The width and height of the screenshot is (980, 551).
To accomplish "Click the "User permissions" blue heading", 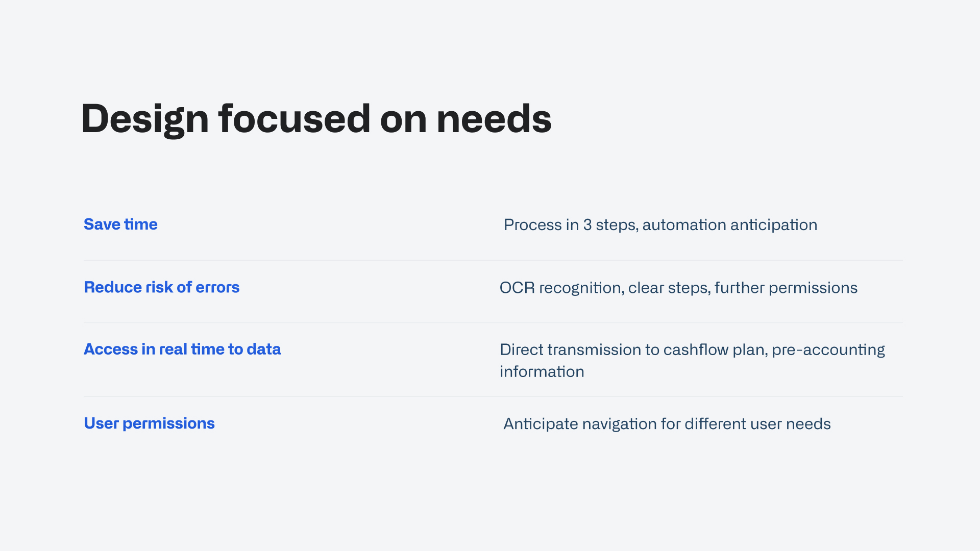I will [149, 423].
